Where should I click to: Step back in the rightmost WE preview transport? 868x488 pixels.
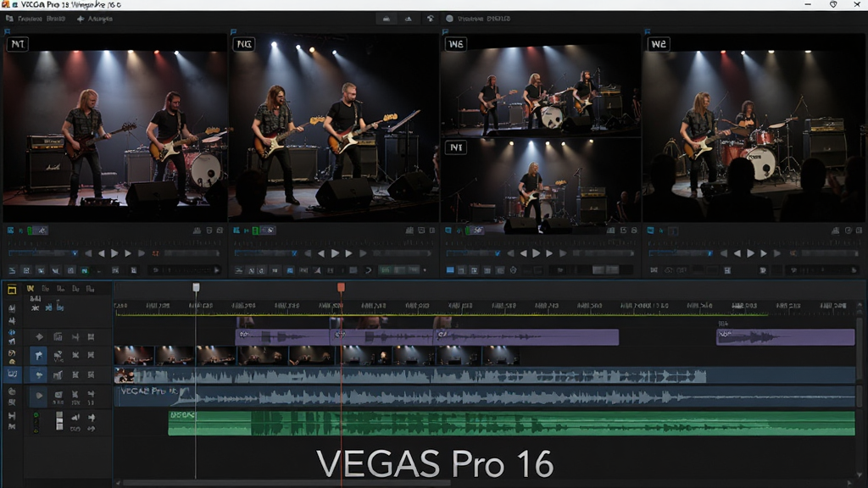[737, 253]
